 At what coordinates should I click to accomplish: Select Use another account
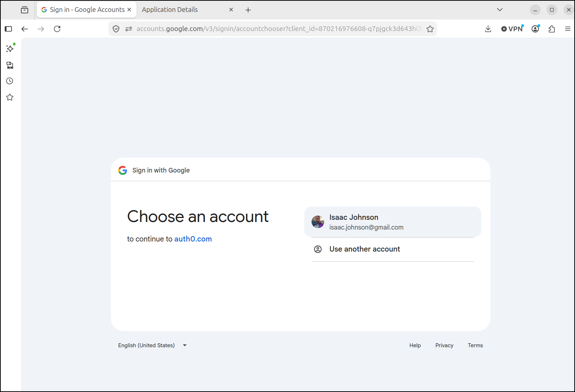tap(393, 249)
